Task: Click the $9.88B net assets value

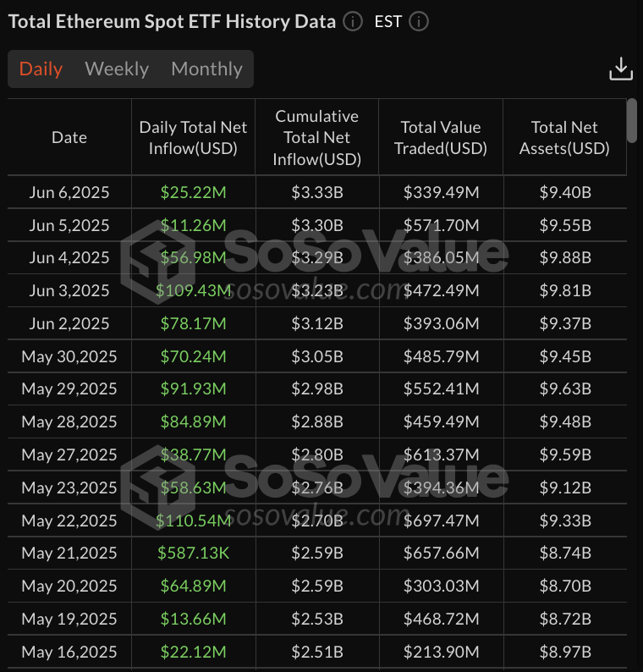Action: [x=564, y=258]
